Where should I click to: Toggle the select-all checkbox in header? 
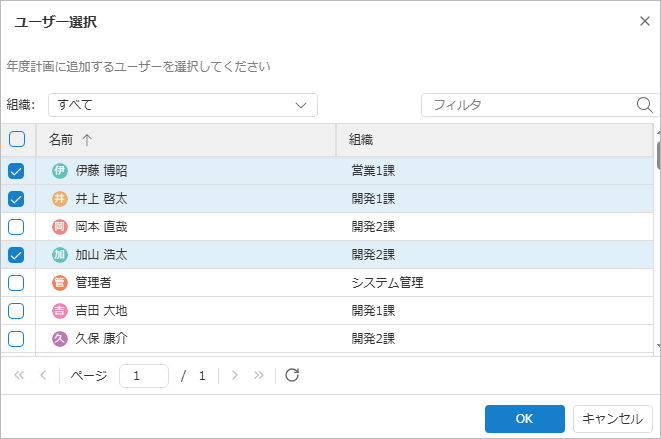coord(16,139)
